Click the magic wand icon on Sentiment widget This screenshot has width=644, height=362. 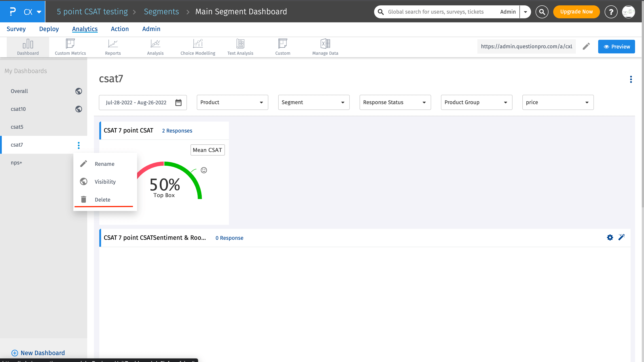(621, 237)
